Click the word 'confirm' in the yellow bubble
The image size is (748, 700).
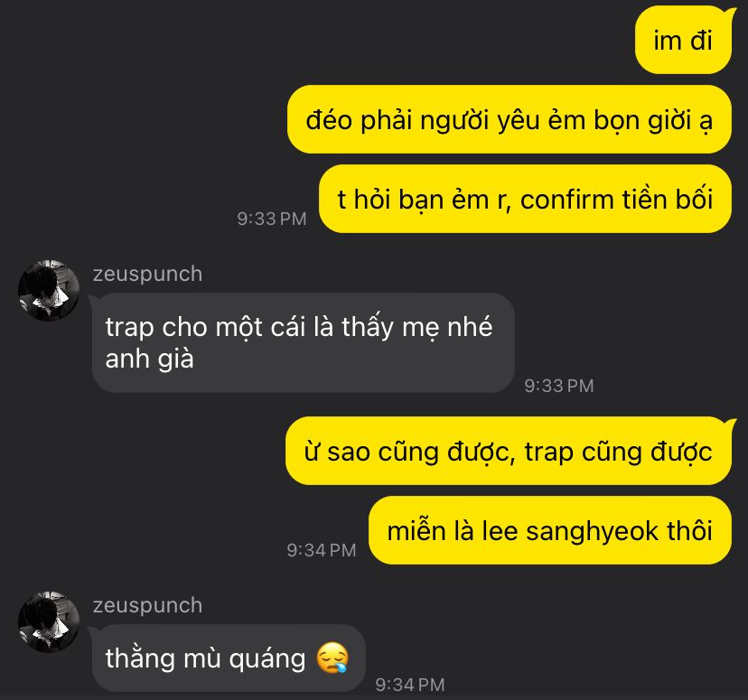[x=566, y=200]
